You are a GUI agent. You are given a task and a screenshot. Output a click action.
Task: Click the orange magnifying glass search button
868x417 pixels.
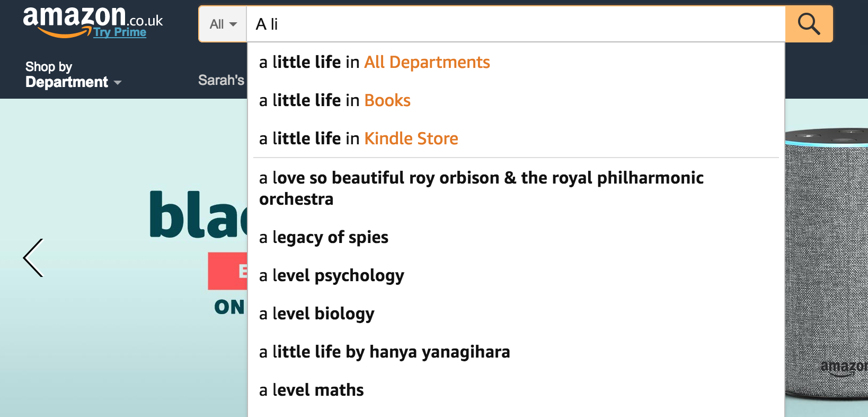(x=809, y=24)
